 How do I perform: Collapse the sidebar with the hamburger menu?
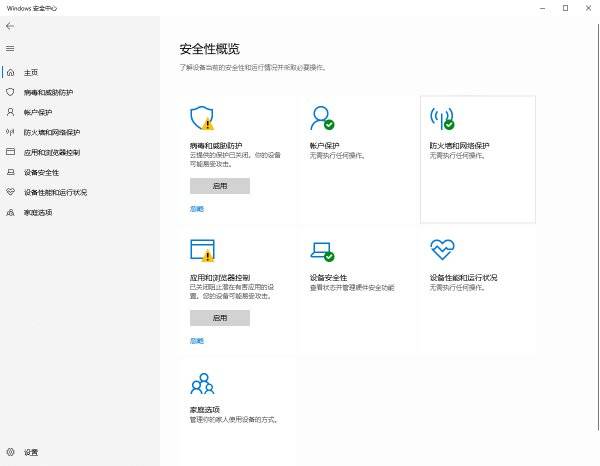pyautogui.click(x=10, y=48)
